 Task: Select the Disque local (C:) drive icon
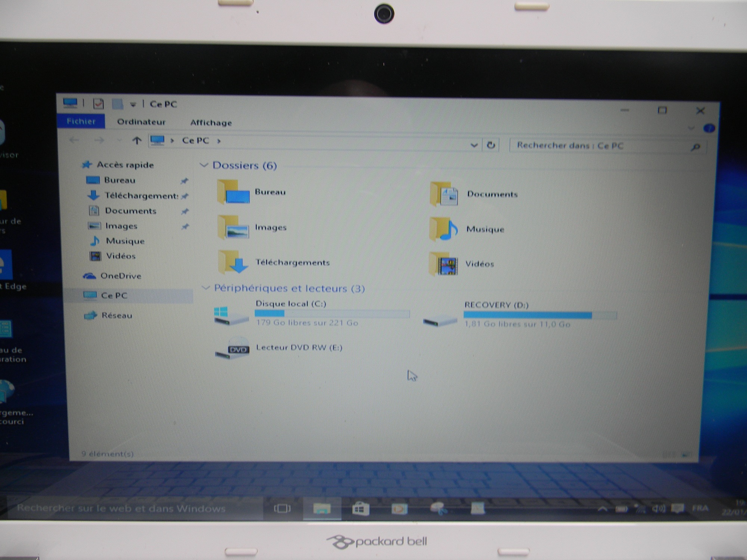point(232,316)
